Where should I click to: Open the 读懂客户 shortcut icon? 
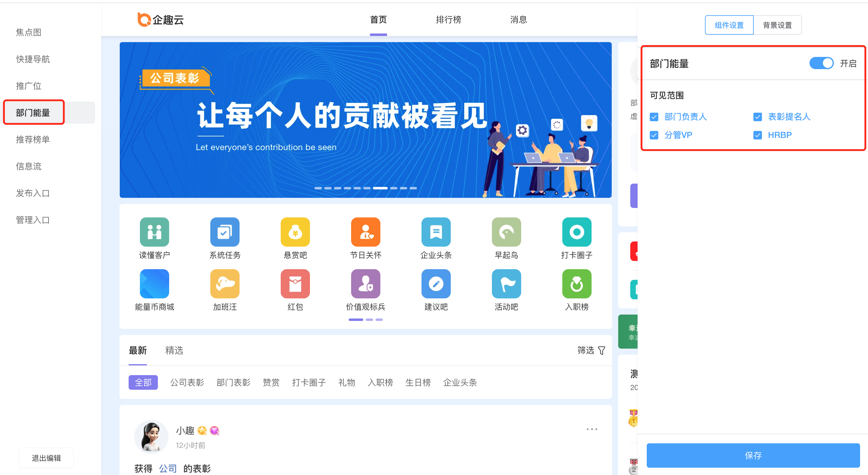point(154,232)
